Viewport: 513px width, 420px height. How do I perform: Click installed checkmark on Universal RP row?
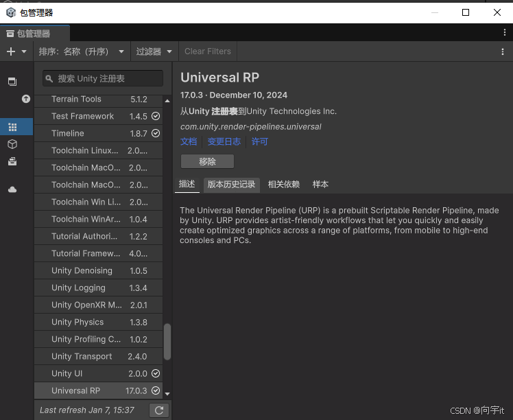[156, 390]
